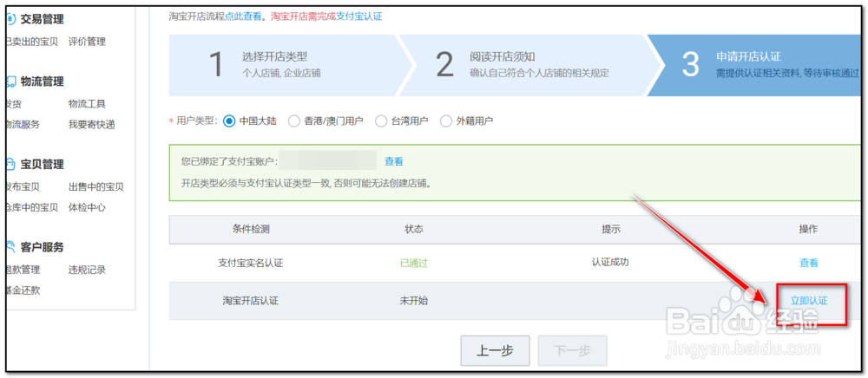Choose the 外籍用户 radio option
This screenshot has width=868, height=378.
click(445, 121)
